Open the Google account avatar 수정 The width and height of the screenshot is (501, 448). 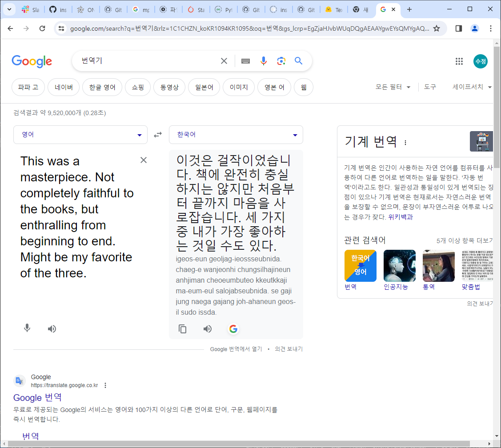pyautogui.click(x=480, y=61)
